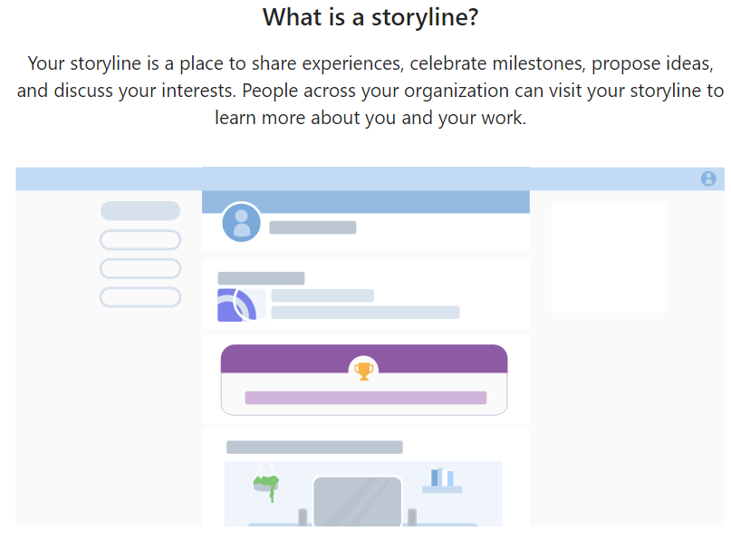Click the gray monitor screen illustration
Image resolution: width=731 pixels, height=560 pixels.
357,501
